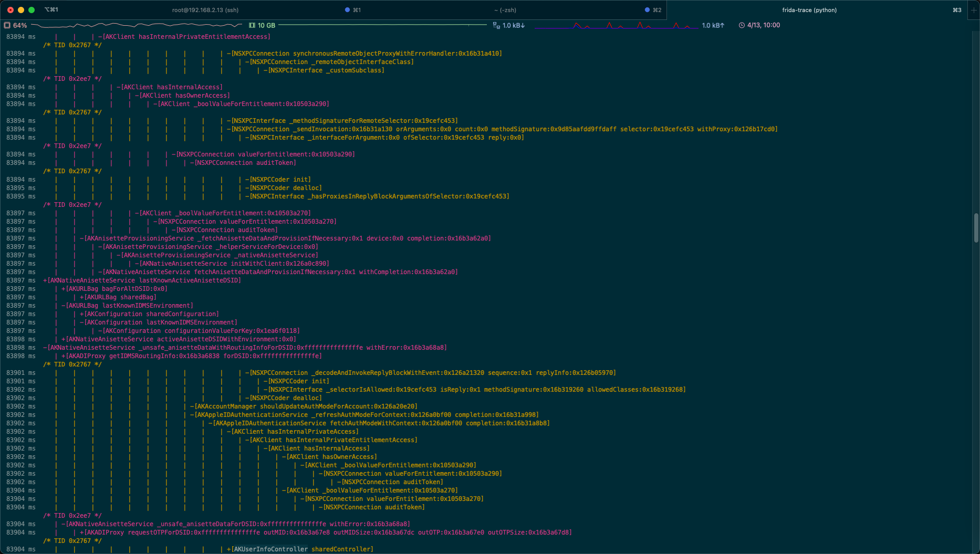
Task: Click the _helperServiceForDevice:0x0 line
Action: click(208, 247)
